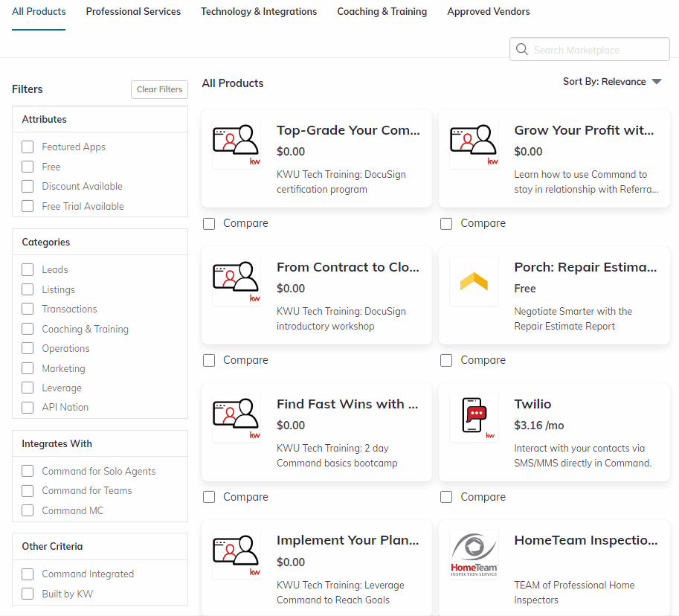Toggle the Built by KW filter

pyautogui.click(x=28, y=594)
